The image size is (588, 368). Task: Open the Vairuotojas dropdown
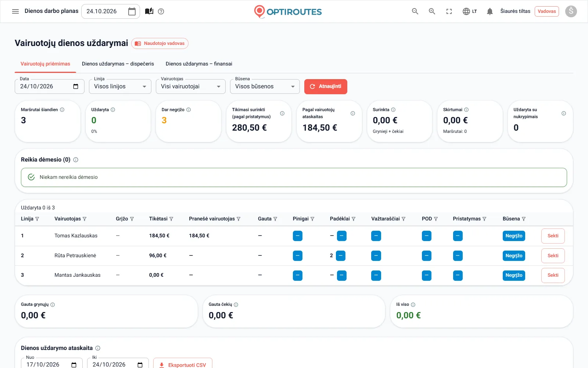click(191, 86)
